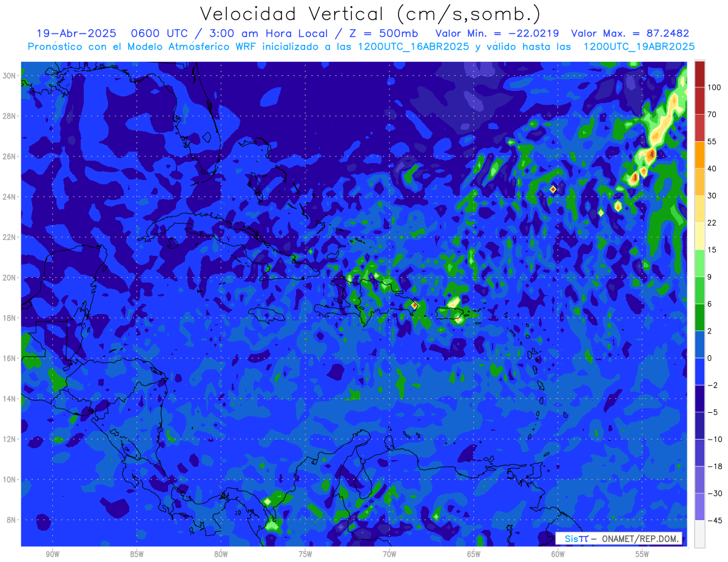Image resolution: width=728 pixels, height=562 pixels.
Task: Click the "ONAMET/REP.DOM." credit label
Action: click(x=639, y=538)
